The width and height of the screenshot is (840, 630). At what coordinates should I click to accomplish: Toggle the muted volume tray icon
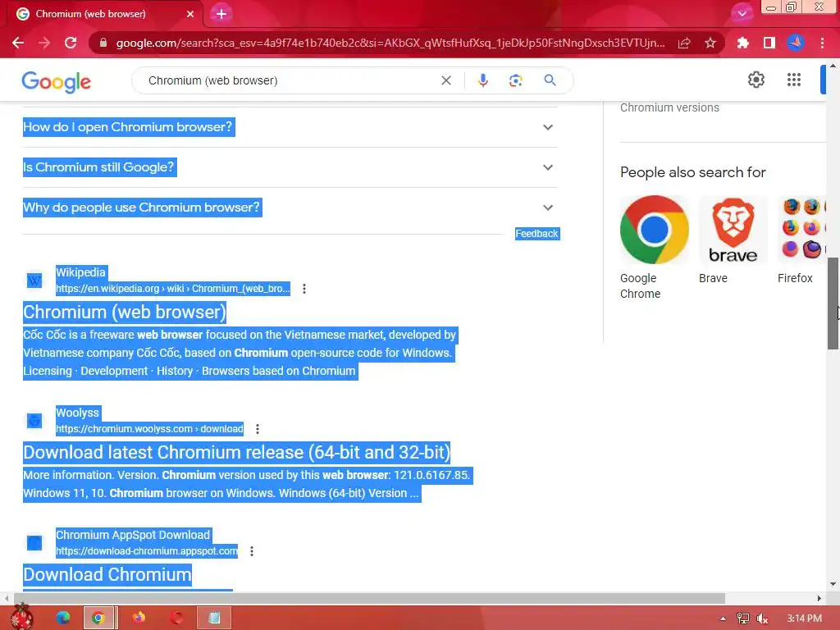(762, 619)
